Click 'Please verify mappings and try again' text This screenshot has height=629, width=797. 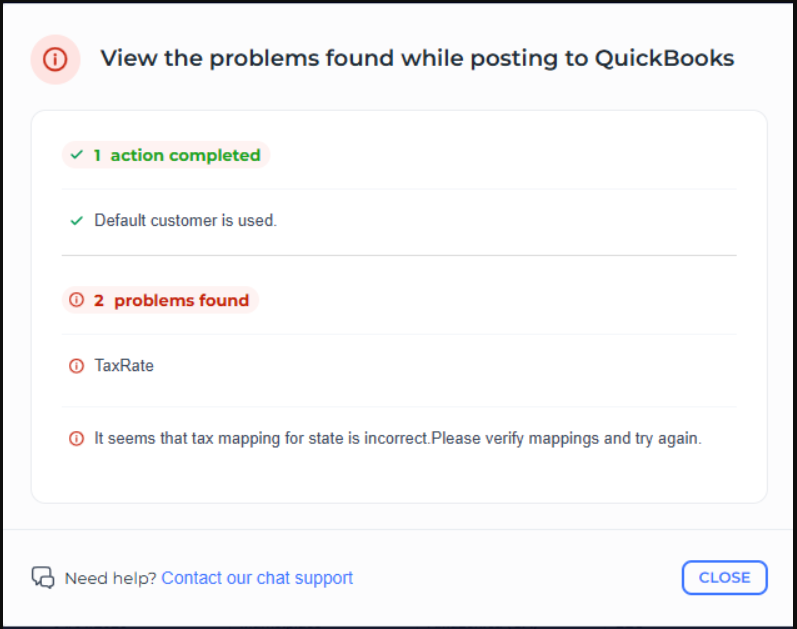tap(566, 438)
